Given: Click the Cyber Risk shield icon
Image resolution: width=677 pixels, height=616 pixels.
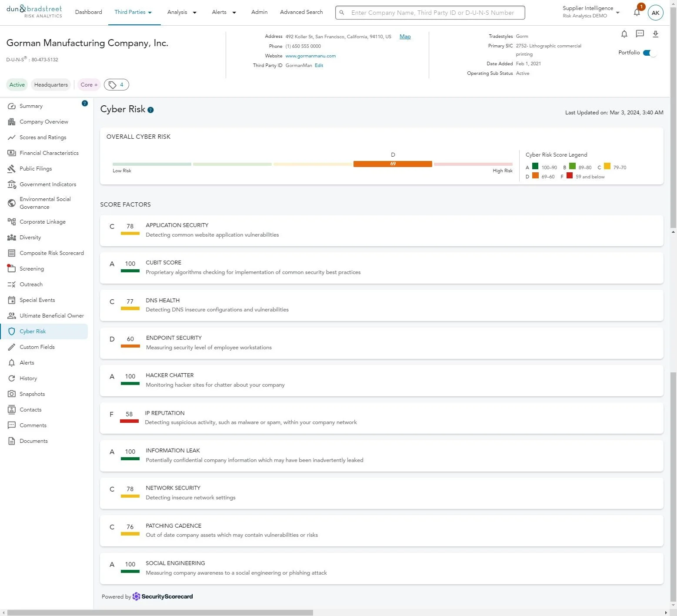Looking at the screenshot, I should click(x=12, y=331).
